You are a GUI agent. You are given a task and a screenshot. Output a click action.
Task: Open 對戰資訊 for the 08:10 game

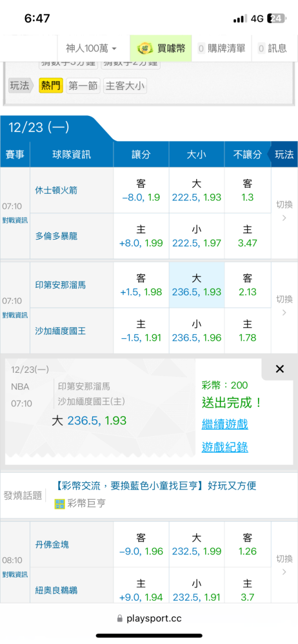tap(15, 574)
